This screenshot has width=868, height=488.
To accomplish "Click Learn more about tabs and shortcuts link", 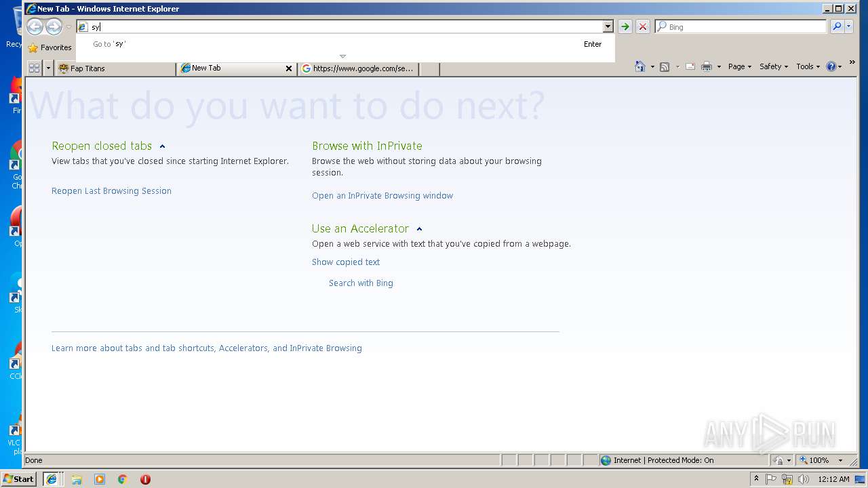I will click(207, 348).
